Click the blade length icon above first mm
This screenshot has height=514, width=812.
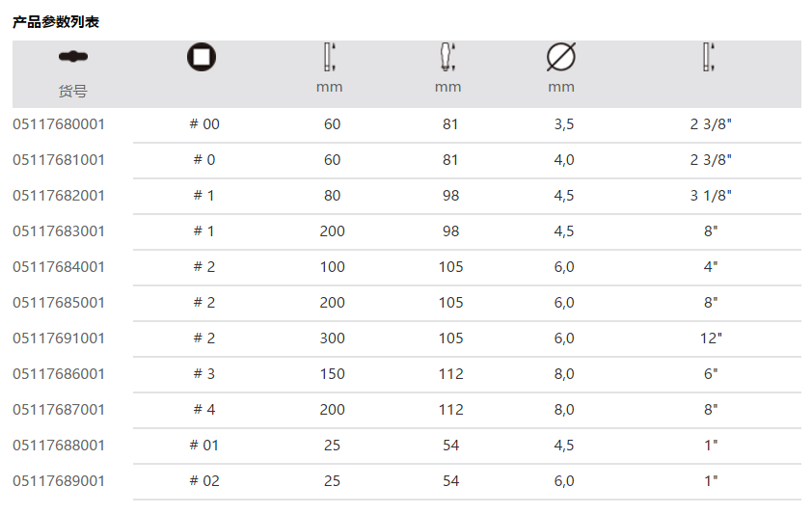tap(330, 58)
